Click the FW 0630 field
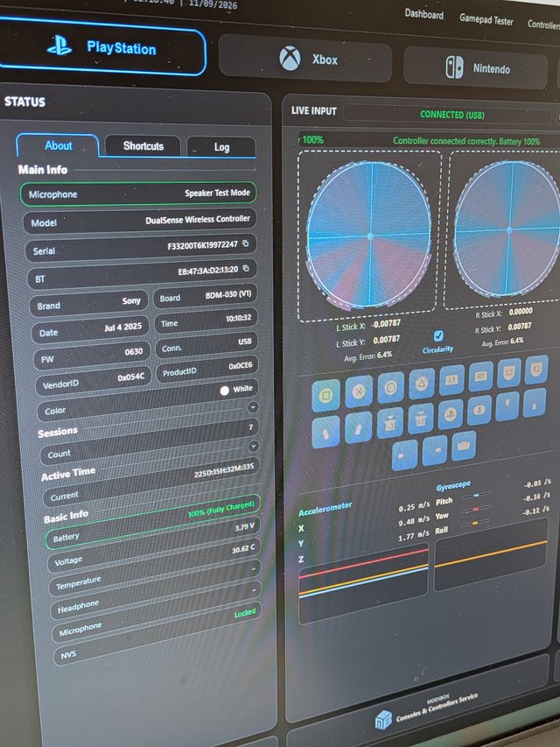This screenshot has width=560, height=747. 92,355
